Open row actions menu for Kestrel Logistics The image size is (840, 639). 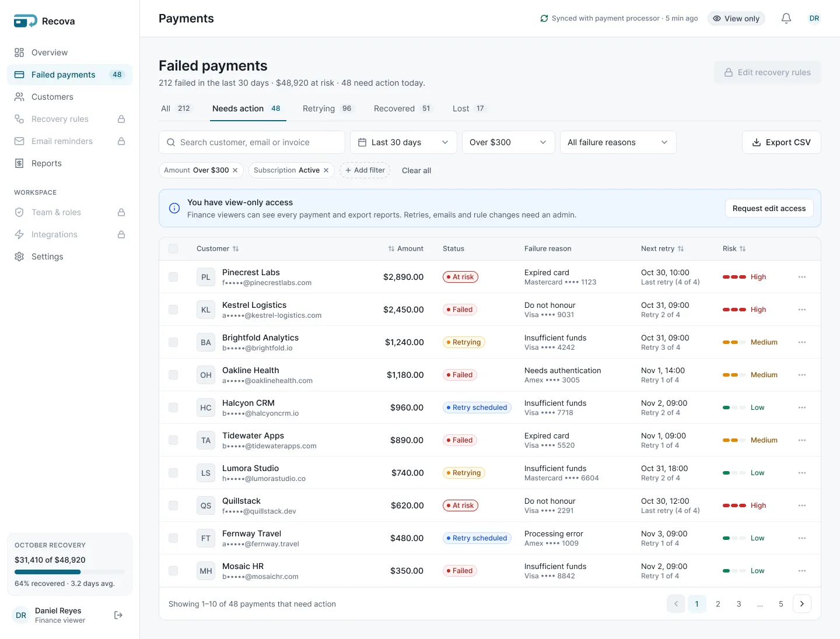coord(802,310)
